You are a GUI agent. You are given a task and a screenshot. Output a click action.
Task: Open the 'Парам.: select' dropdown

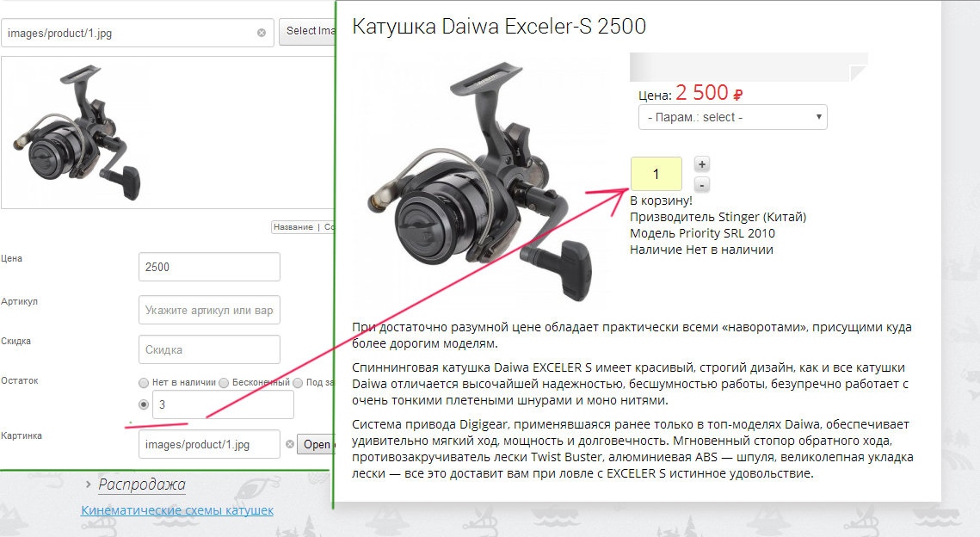pyautogui.click(x=732, y=117)
